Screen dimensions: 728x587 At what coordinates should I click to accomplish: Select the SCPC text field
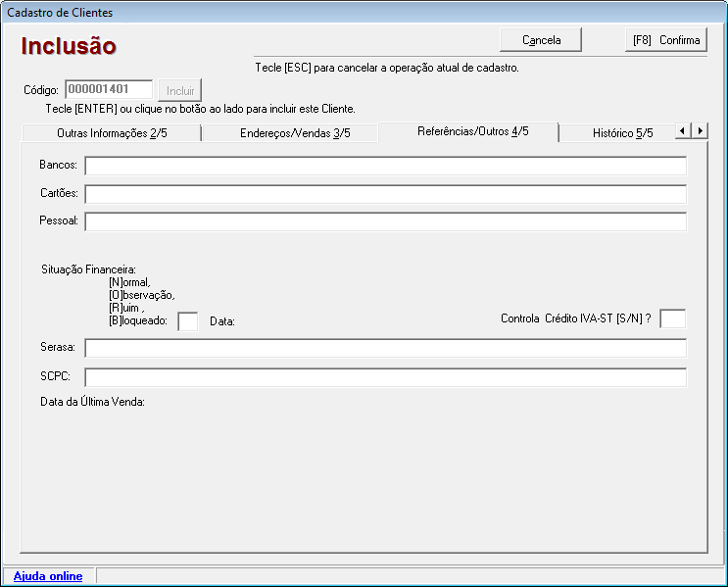pyautogui.click(x=385, y=378)
